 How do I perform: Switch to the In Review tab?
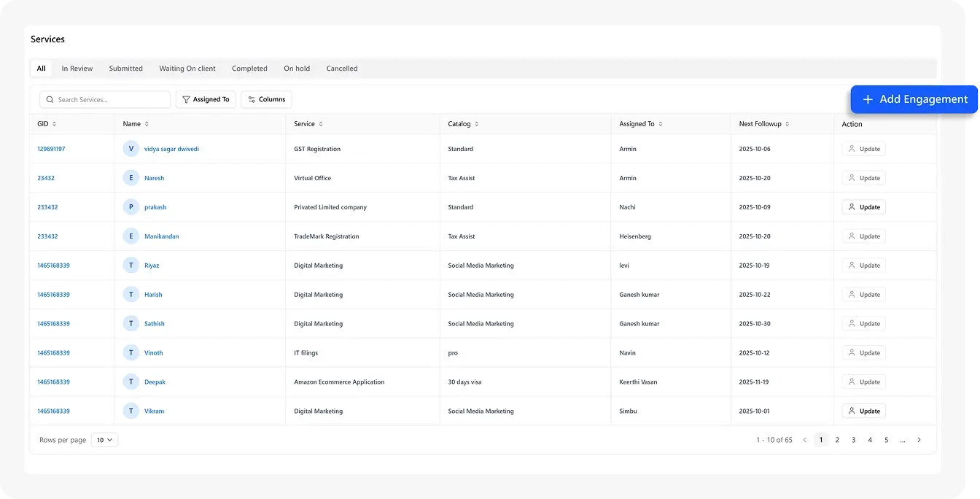click(77, 69)
